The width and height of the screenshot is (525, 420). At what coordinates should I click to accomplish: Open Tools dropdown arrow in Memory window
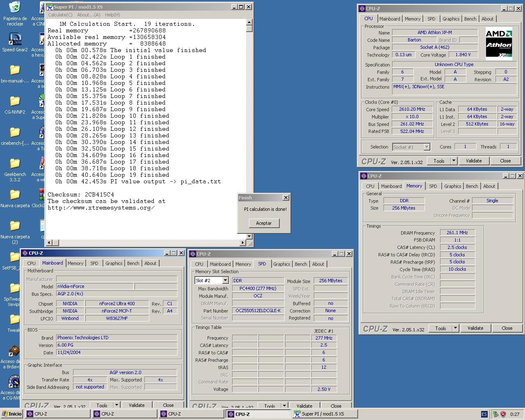pyautogui.click(x=455, y=328)
